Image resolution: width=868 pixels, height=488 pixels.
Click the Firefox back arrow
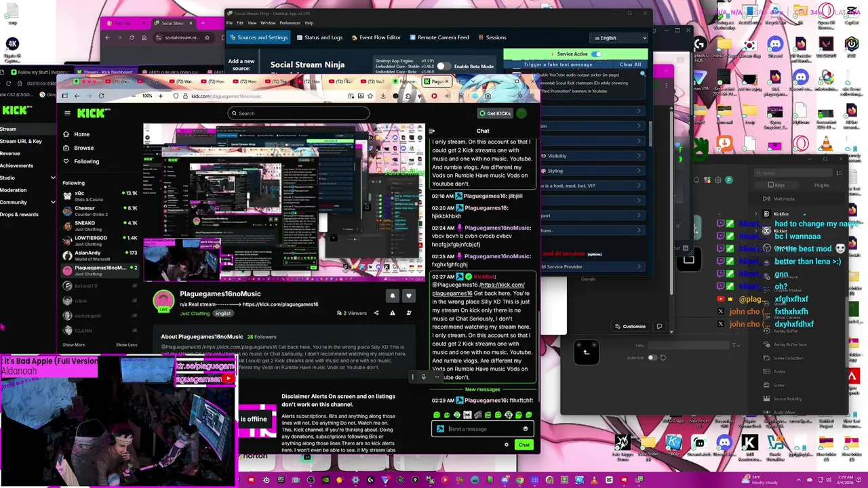(76, 96)
